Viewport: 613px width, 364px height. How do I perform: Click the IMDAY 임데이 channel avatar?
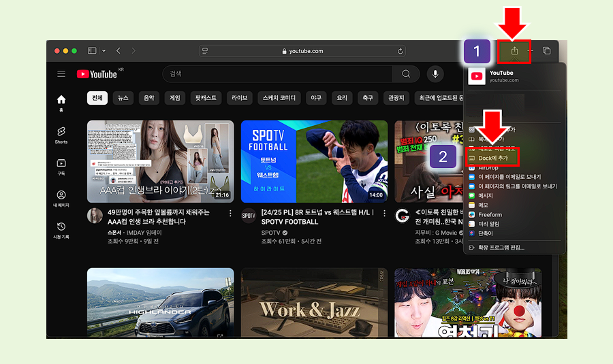(95, 216)
